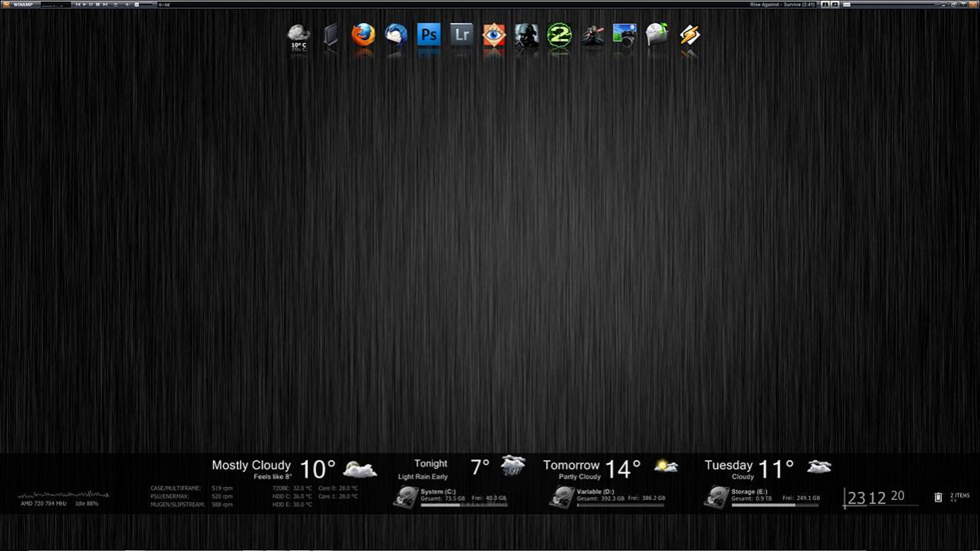Click the Tonight 7° forecast temperature
This screenshot has height=551, width=980.
pyautogui.click(x=480, y=468)
